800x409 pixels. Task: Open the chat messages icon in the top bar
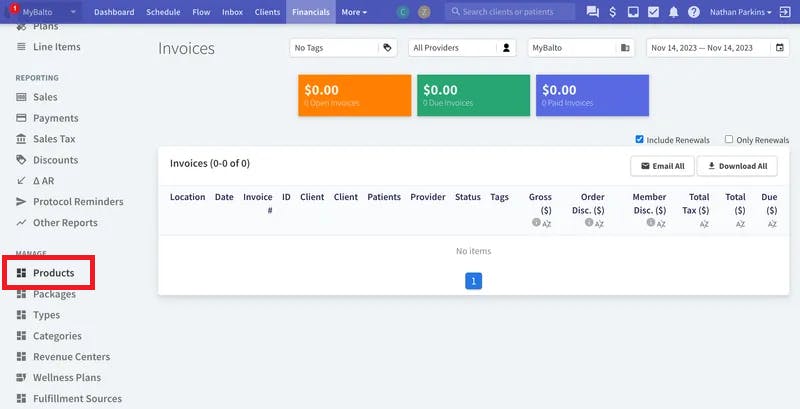tap(592, 12)
